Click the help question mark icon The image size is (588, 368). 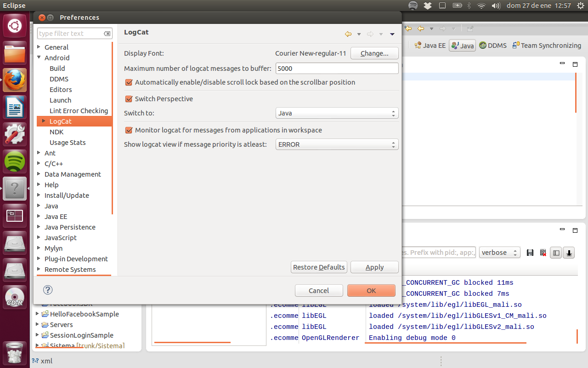48,290
